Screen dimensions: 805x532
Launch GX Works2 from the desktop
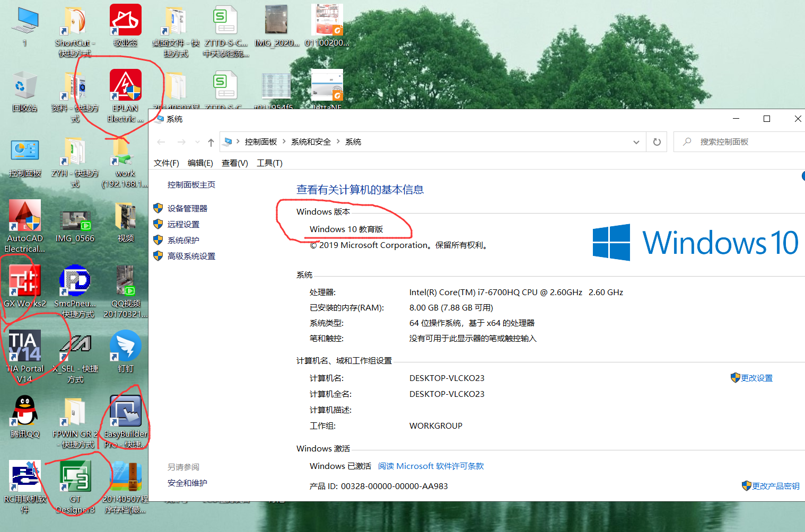(24, 281)
